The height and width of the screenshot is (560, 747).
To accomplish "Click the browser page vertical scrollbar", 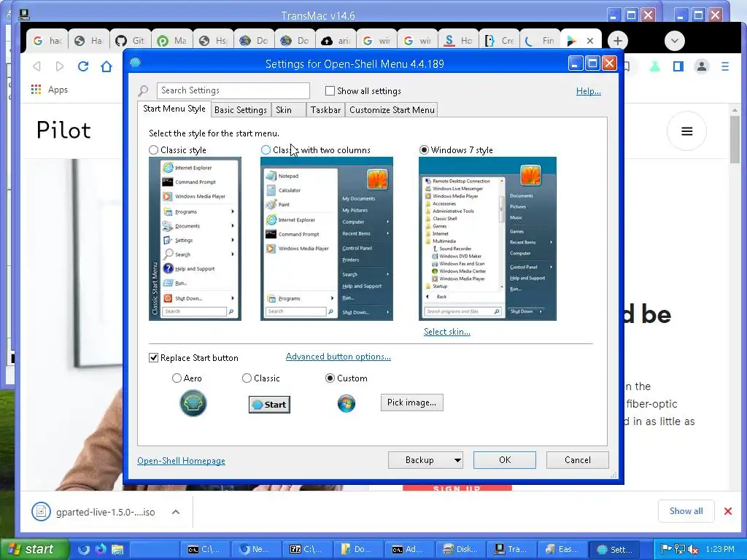I will (x=735, y=298).
